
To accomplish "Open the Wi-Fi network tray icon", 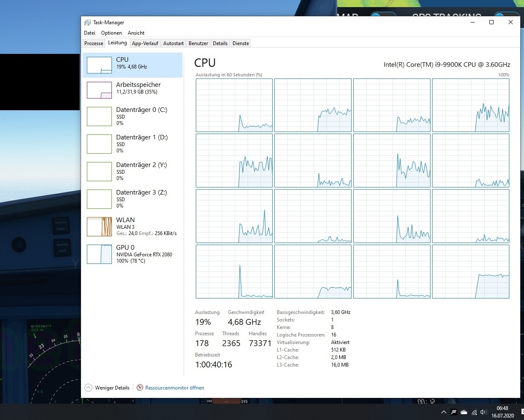I will pyautogui.click(x=474, y=412).
